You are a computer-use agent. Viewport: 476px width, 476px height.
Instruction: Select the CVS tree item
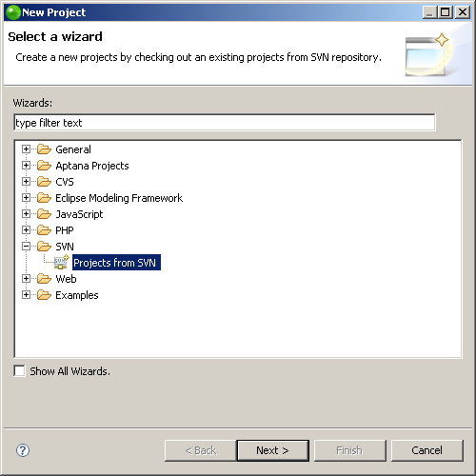pyautogui.click(x=65, y=182)
